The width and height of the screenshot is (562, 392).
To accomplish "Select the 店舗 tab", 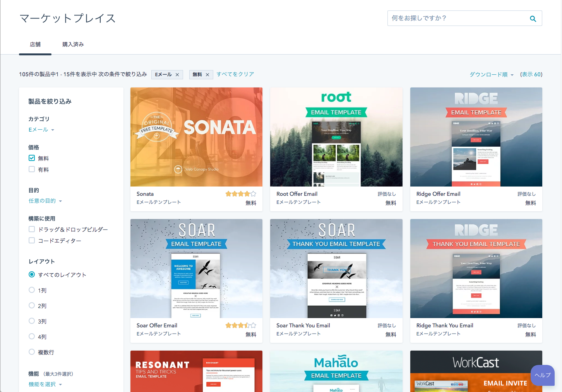I will [35, 45].
